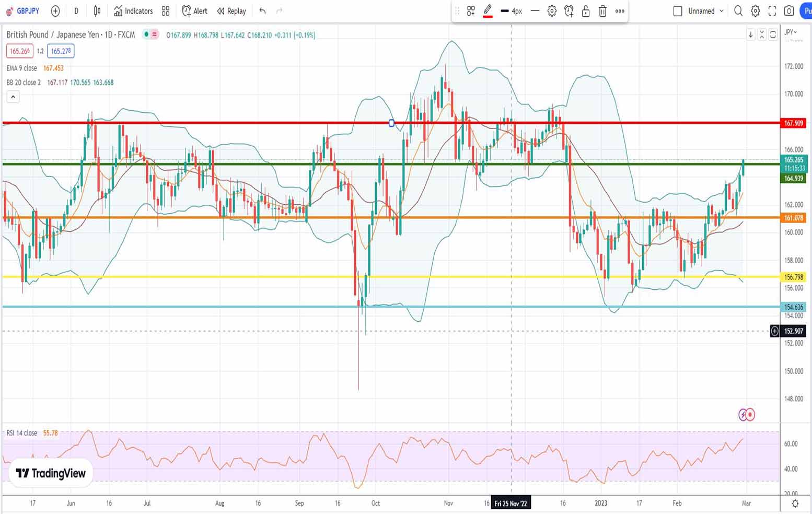Click the add symbol compare plus icon
This screenshot has width=812, height=514.
coord(55,11)
